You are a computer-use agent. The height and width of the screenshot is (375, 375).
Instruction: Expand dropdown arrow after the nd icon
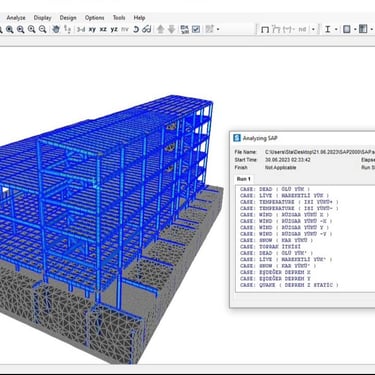pos(313,29)
